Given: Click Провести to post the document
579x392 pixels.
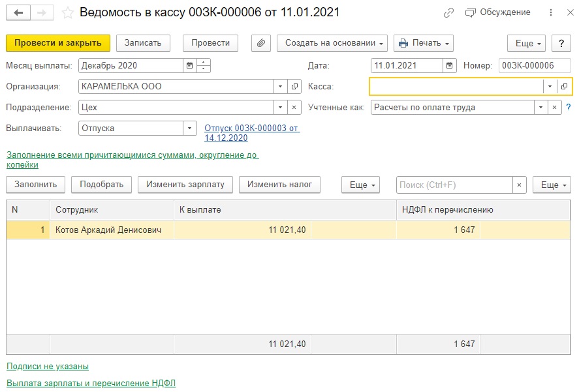Looking at the screenshot, I should pyautogui.click(x=210, y=43).
